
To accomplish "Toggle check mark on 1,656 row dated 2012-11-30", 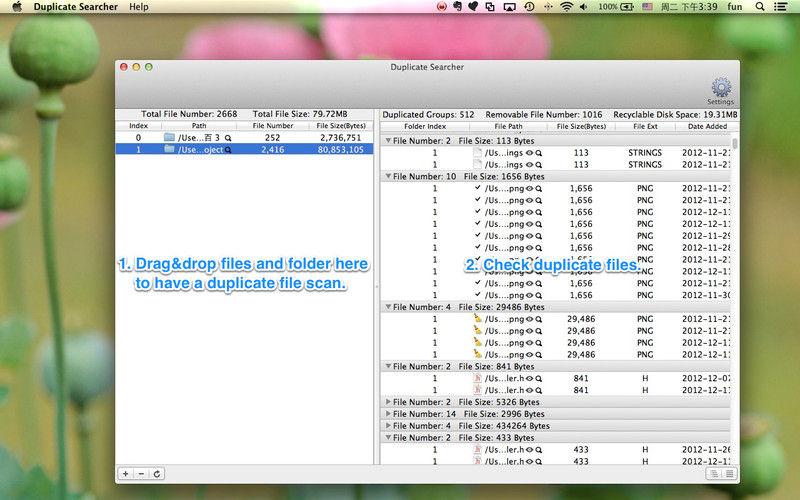I will [x=478, y=294].
